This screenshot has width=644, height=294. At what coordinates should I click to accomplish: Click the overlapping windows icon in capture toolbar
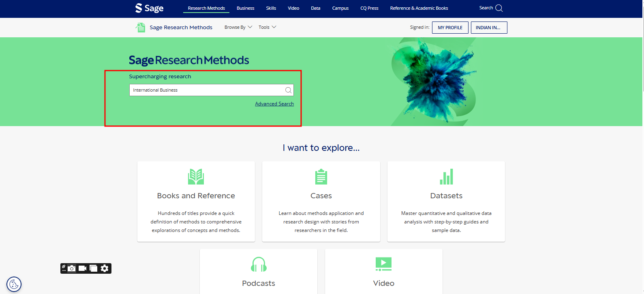click(94, 268)
